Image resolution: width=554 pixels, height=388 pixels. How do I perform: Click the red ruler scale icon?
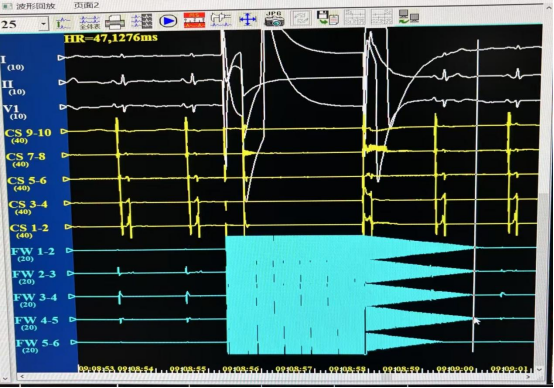[x=194, y=20]
